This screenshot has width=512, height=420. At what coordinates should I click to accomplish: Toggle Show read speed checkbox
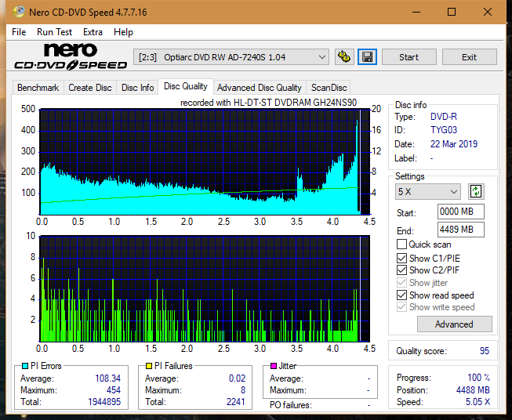401,295
